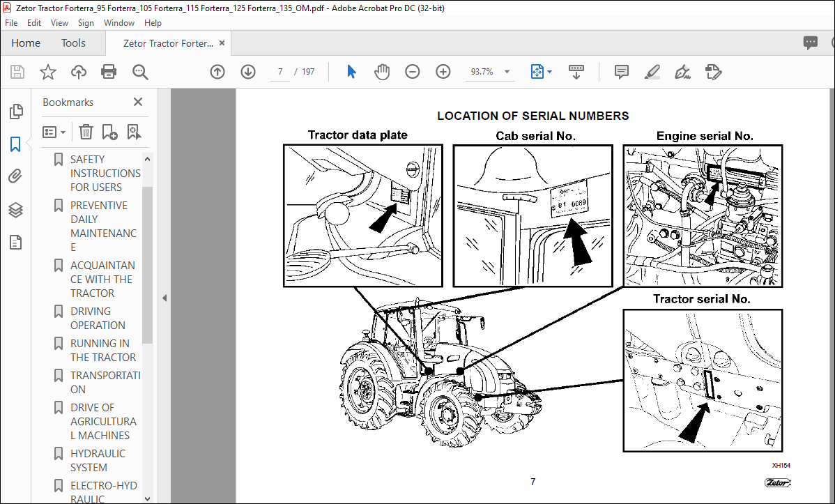Toggle the Bookmarks panel icon

[15, 144]
